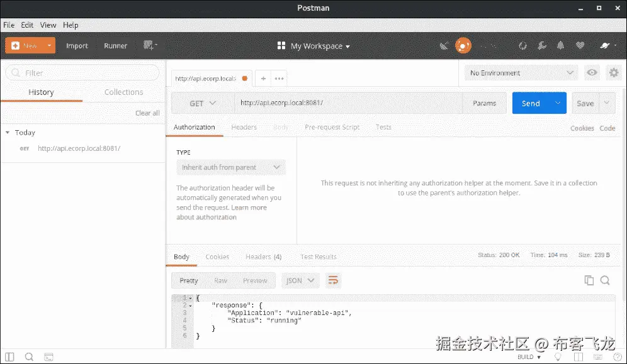Click the heart icon in header
Screen dimensions: 627x364
click(580, 46)
